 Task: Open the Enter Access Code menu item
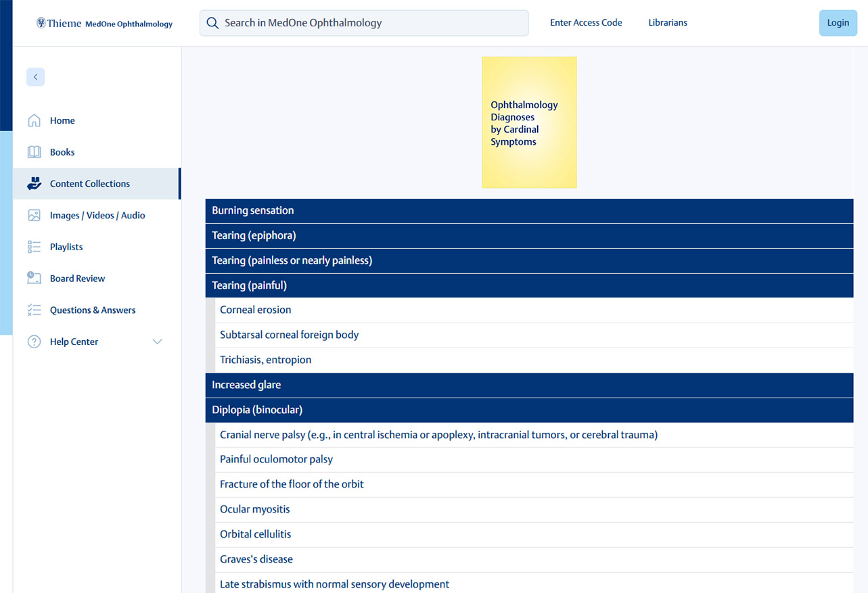[585, 22]
